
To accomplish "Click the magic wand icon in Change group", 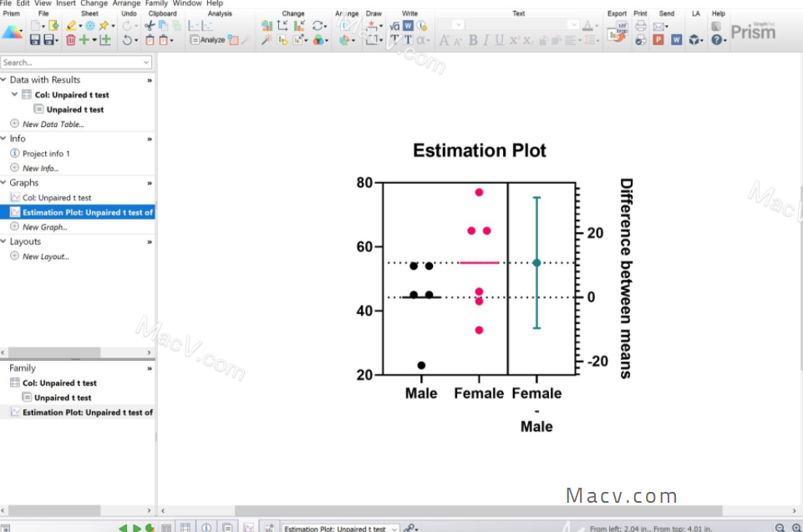I will (267, 40).
